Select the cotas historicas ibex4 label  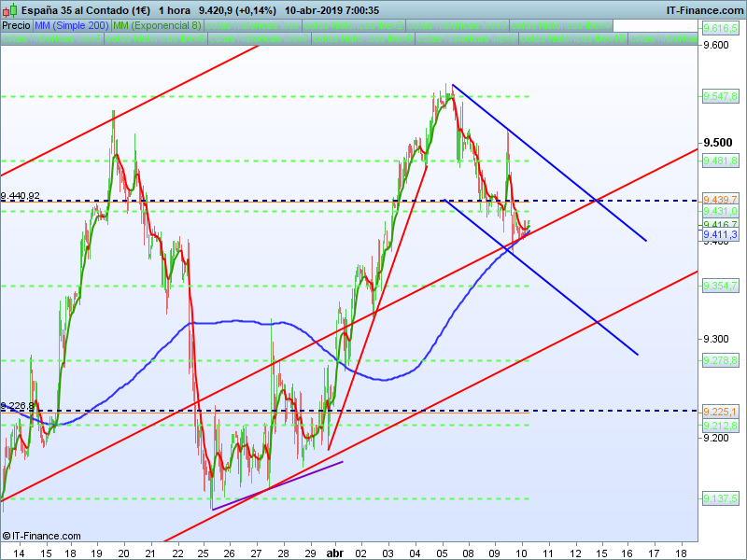coord(561,26)
